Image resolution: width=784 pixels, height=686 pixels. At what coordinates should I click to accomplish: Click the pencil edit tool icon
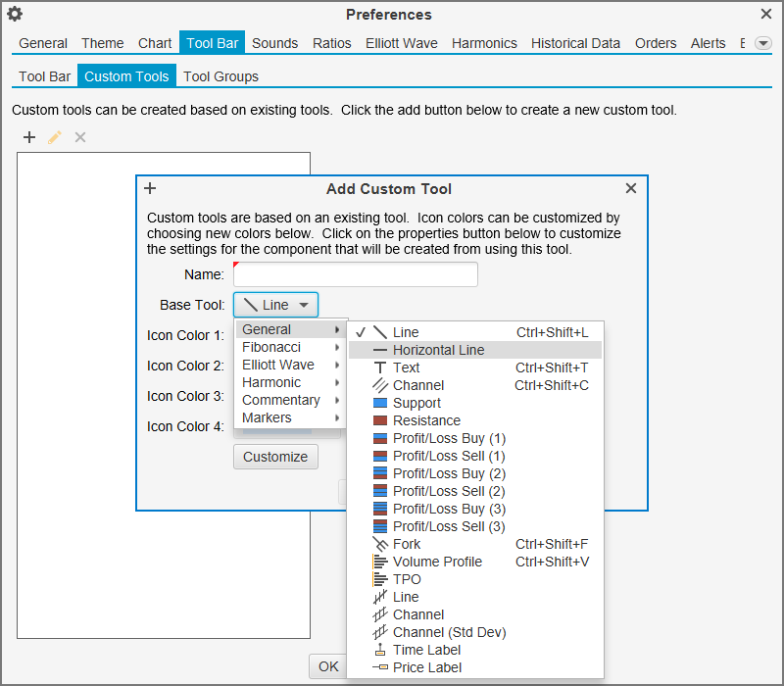55,137
